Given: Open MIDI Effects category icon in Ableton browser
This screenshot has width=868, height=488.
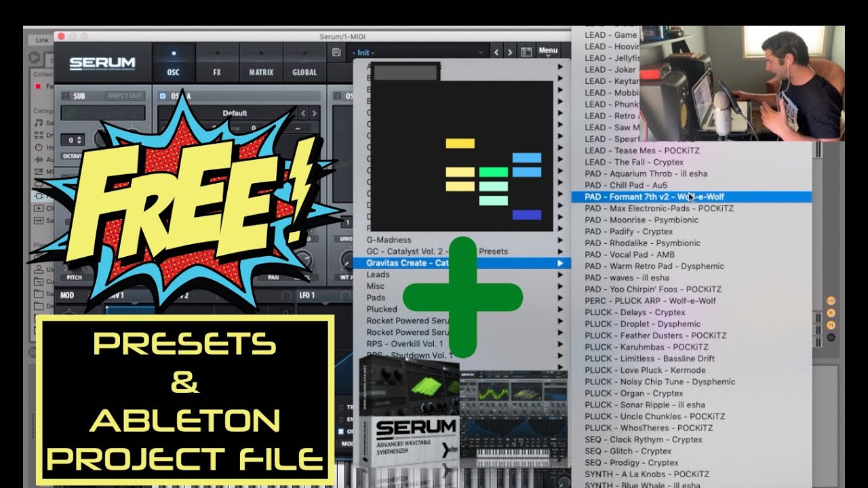Looking at the screenshot, I should (x=37, y=171).
